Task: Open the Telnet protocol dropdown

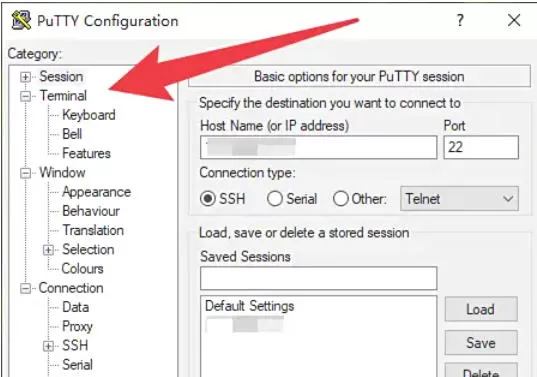Action: point(459,199)
